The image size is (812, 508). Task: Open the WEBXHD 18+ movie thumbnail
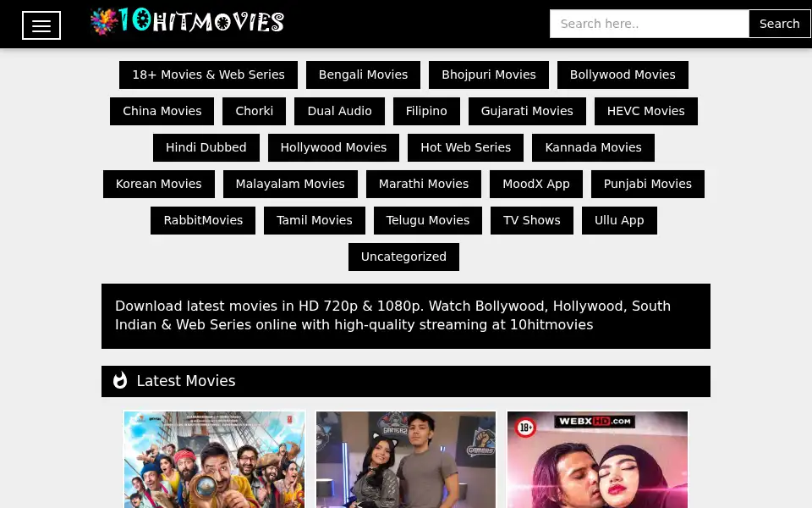tap(598, 460)
